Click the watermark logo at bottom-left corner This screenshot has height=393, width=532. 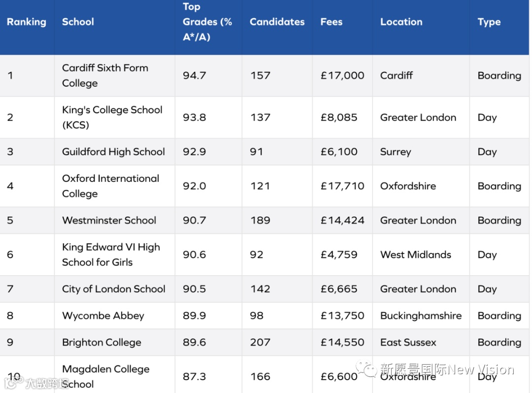14,383
